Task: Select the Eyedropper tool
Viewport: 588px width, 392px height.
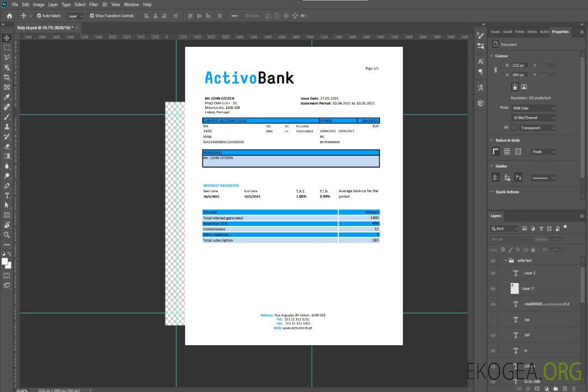Action: point(7,97)
